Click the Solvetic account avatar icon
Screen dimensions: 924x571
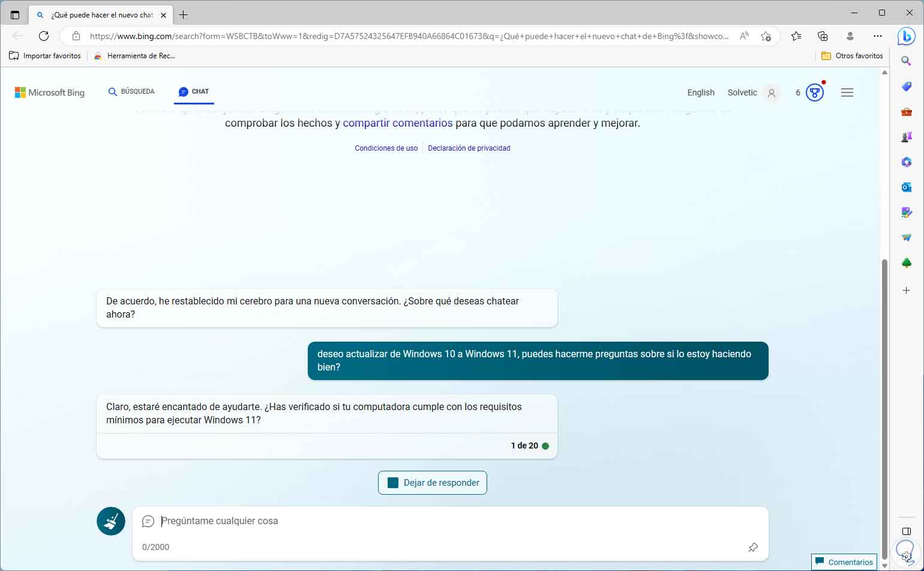(x=772, y=92)
